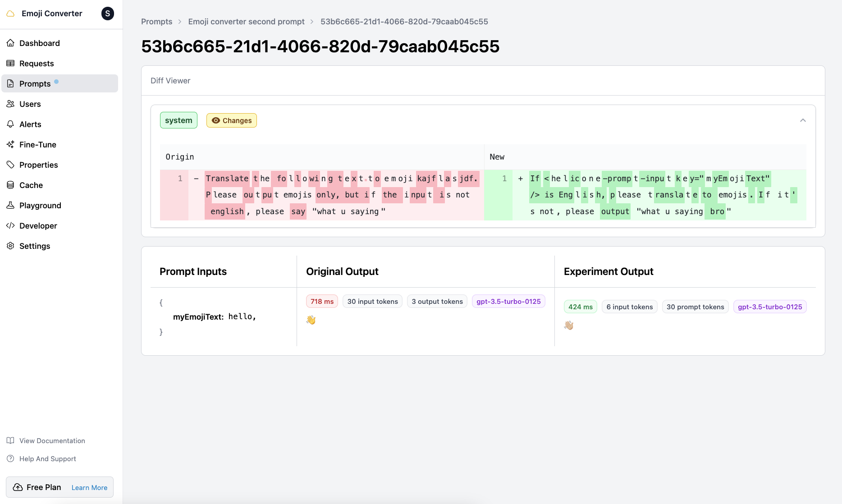Navigate to Fine-Tune
842x504 pixels.
[x=37, y=144]
